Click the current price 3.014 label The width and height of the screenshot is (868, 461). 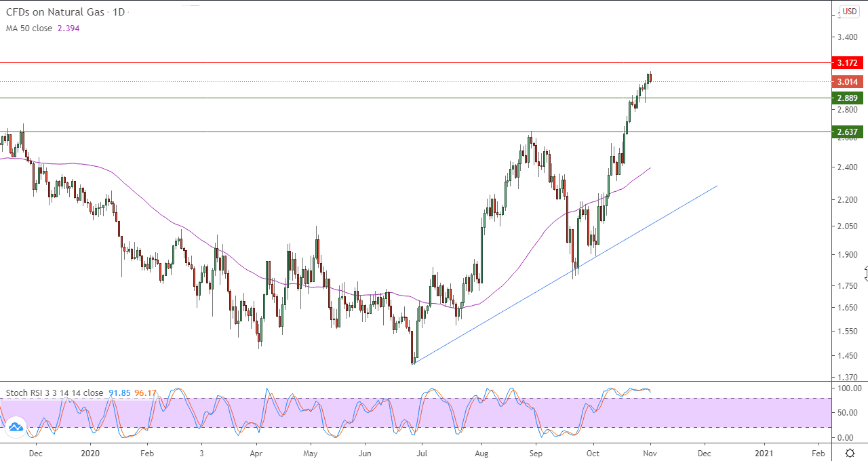[x=848, y=82]
